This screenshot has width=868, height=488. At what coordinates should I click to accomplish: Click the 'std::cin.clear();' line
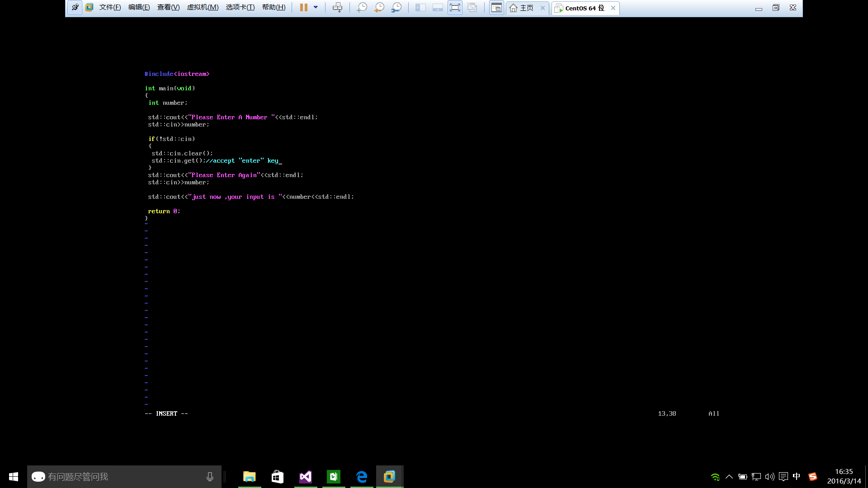182,153
